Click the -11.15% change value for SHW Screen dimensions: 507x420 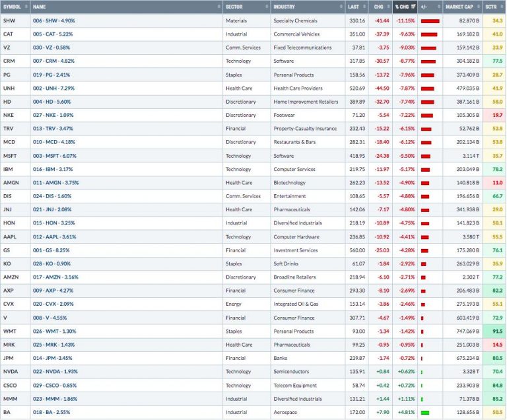point(405,20)
